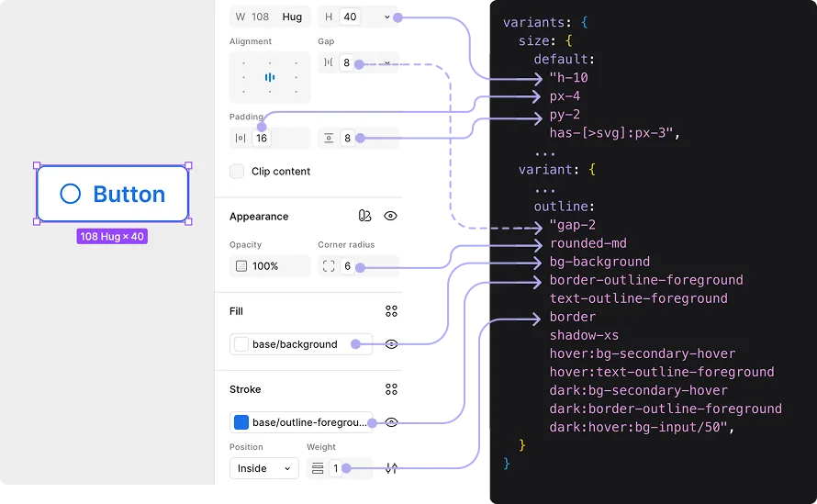Click the shadow-xs code line
Viewport: 817px width, 504px height.
coord(584,335)
